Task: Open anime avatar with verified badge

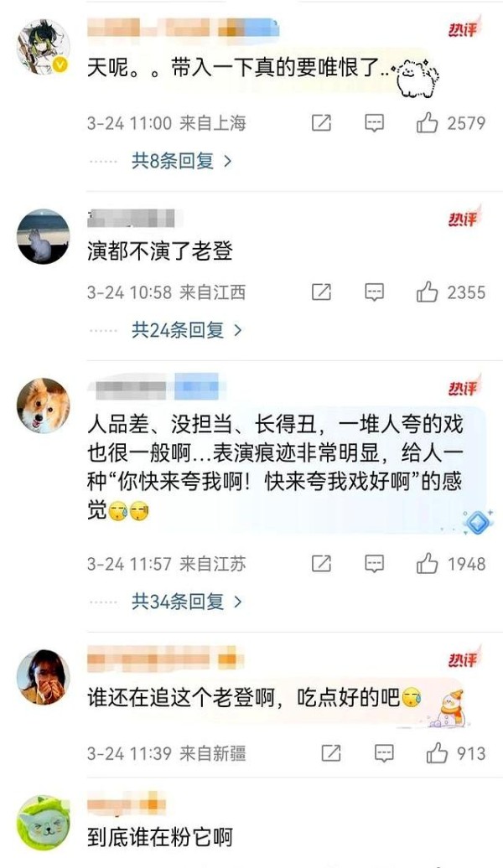Action: (x=44, y=47)
